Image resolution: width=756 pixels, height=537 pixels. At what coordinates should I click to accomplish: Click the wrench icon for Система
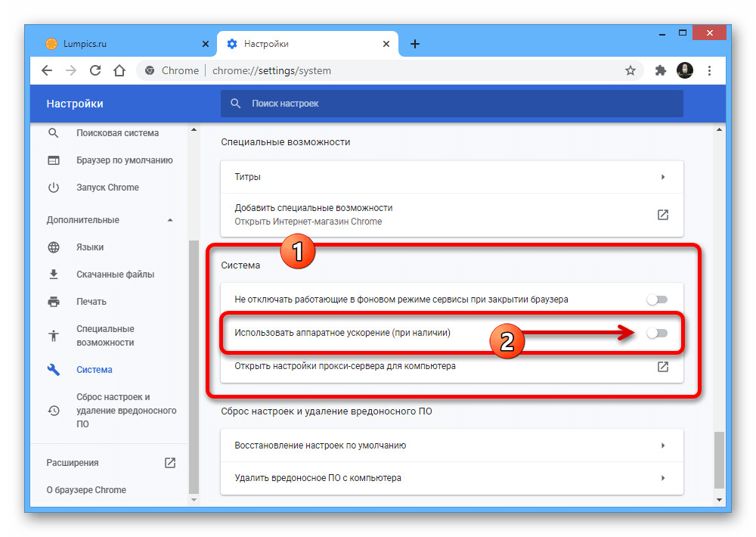click(x=54, y=370)
